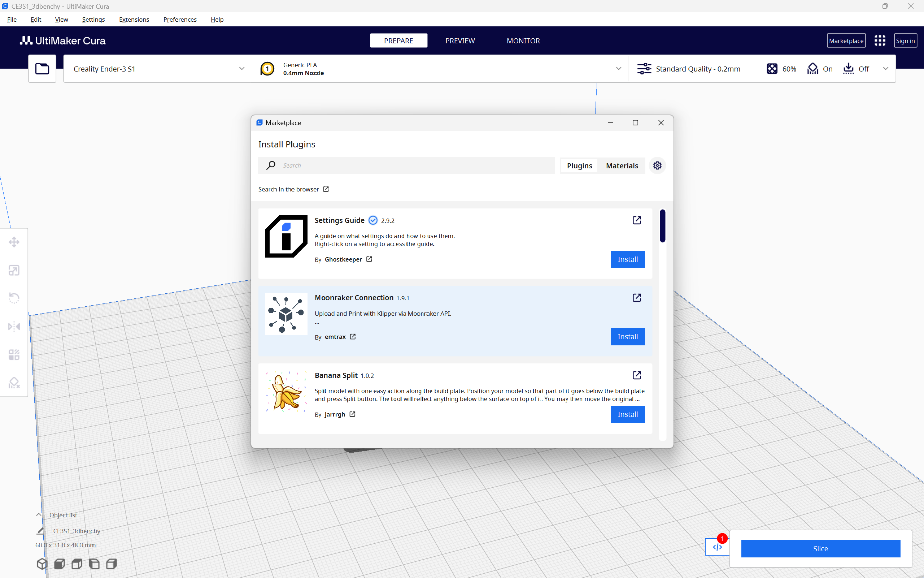
Task: Switch to the MONITOR stage tab
Action: point(523,40)
